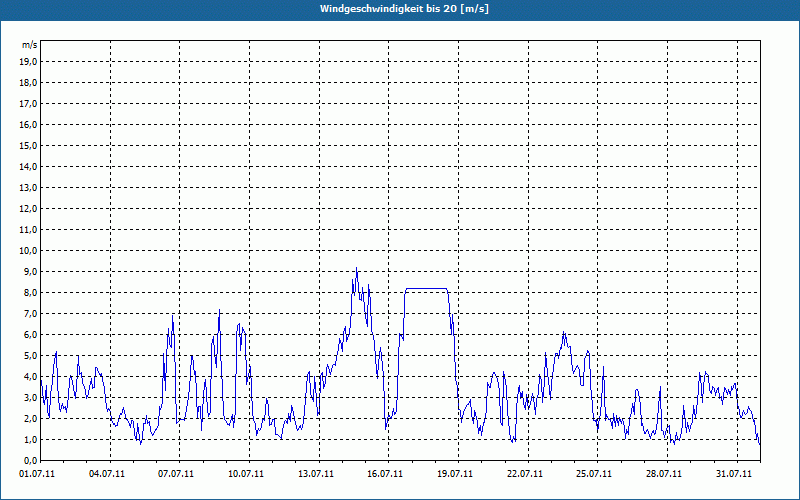Screen dimensions: 800x500
Task: Select the date label 19.07.11
Action: coord(455,474)
